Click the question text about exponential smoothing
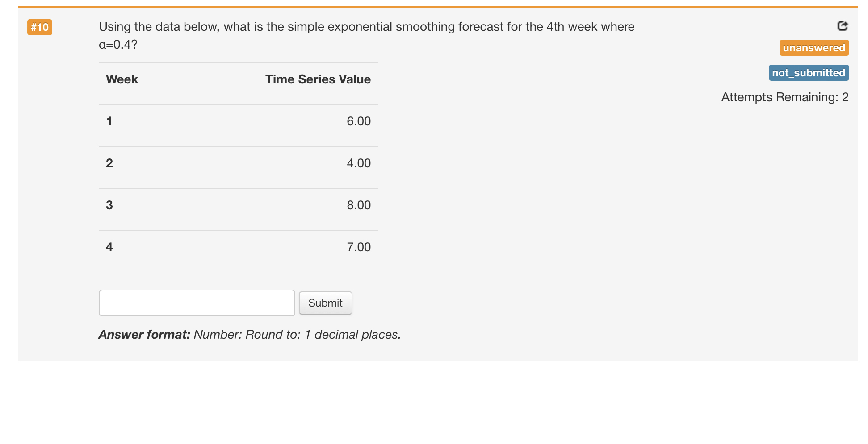Screen dimensions: 868x444 pos(366,27)
